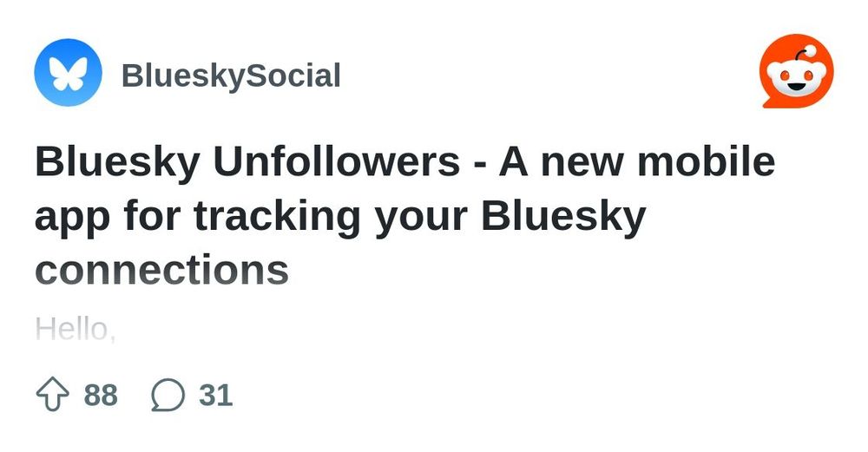Viewport: 868px width, 452px height.
Task: Open the Reddit Snoo logo
Action: tap(797, 71)
